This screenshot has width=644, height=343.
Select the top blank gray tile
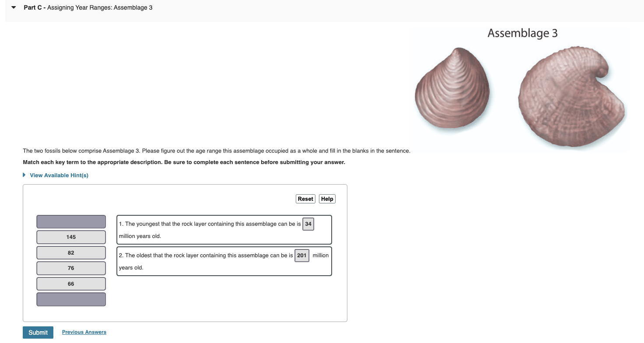tap(71, 221)
